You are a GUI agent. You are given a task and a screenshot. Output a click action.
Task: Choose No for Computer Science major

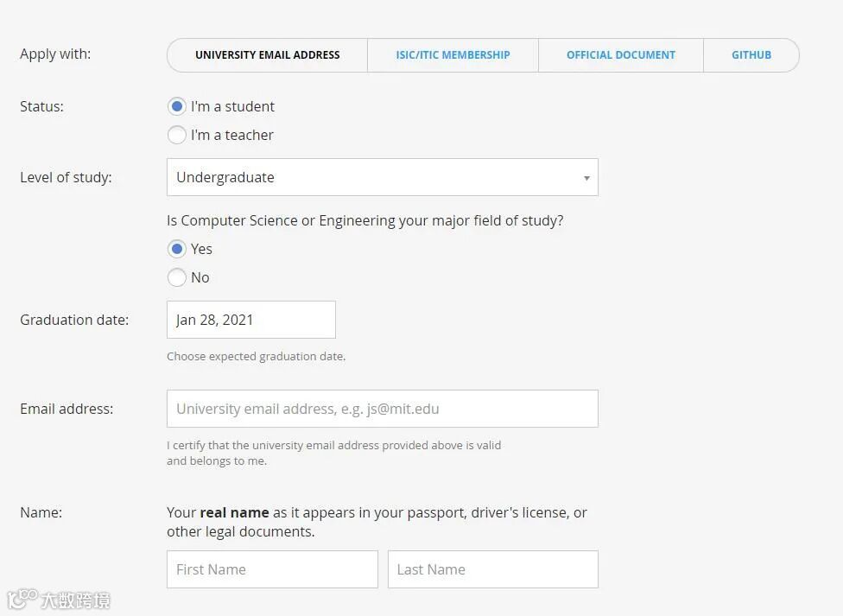[x=177, y=277]
